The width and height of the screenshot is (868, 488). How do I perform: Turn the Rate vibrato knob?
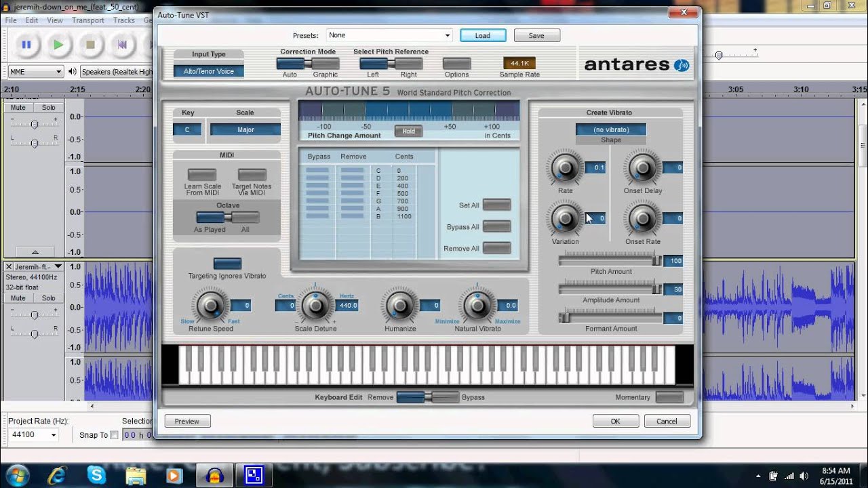pyautogui.click(x=565, y=167)
